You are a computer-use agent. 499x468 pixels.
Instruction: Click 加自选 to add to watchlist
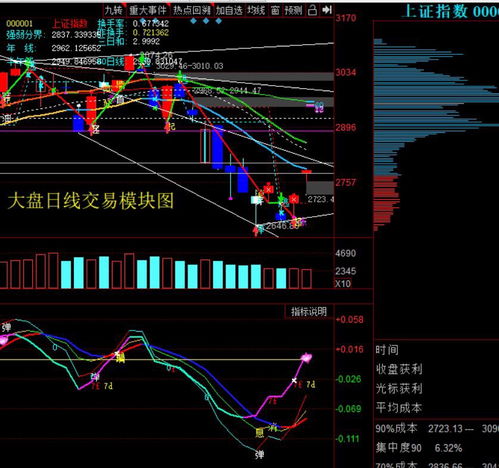coord(229,10)
